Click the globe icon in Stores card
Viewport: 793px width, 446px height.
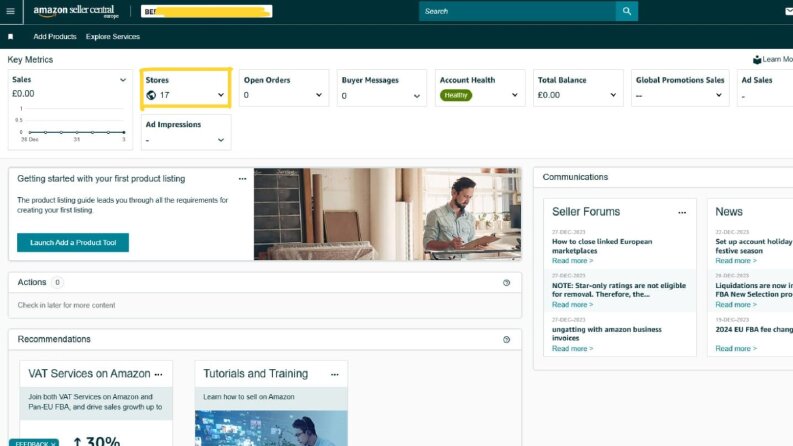pyautogui.click(x=151, y=95)
